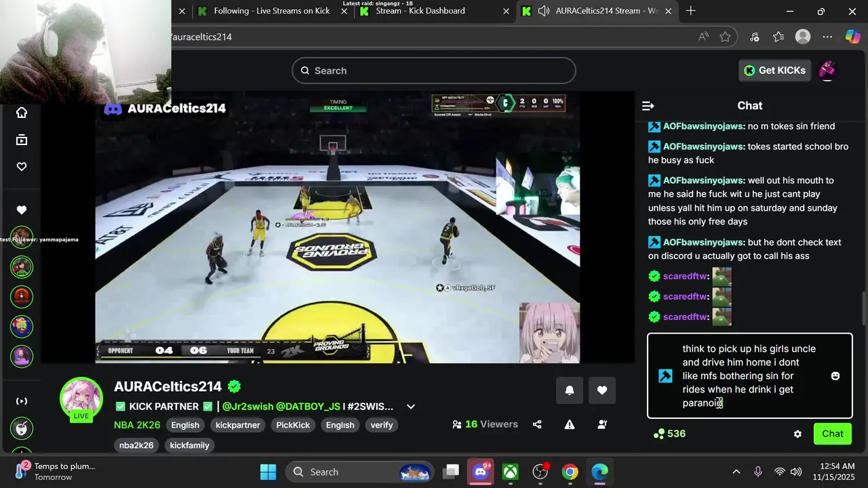Viewport: 868px width, 488px height.
Task: Add page to favorites star
Action: pos(725,37)
